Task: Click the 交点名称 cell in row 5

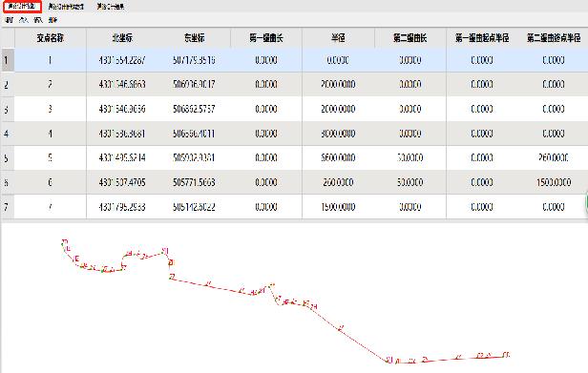Action: 51,157
